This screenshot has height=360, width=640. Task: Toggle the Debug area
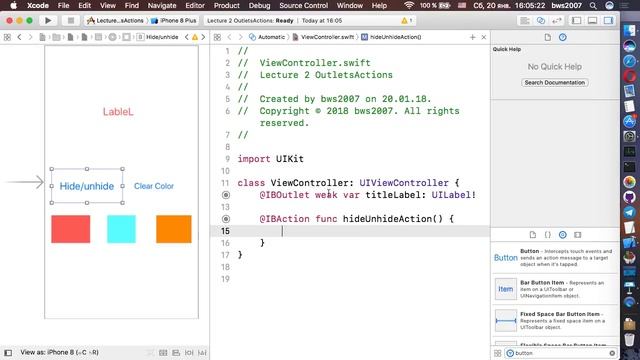point(592,20)
